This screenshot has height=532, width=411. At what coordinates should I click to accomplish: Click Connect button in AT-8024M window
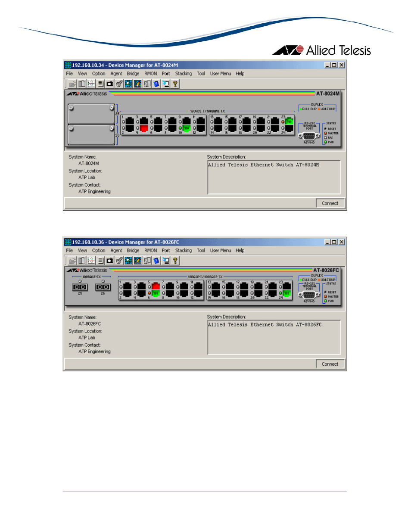[x=330, y=203]
